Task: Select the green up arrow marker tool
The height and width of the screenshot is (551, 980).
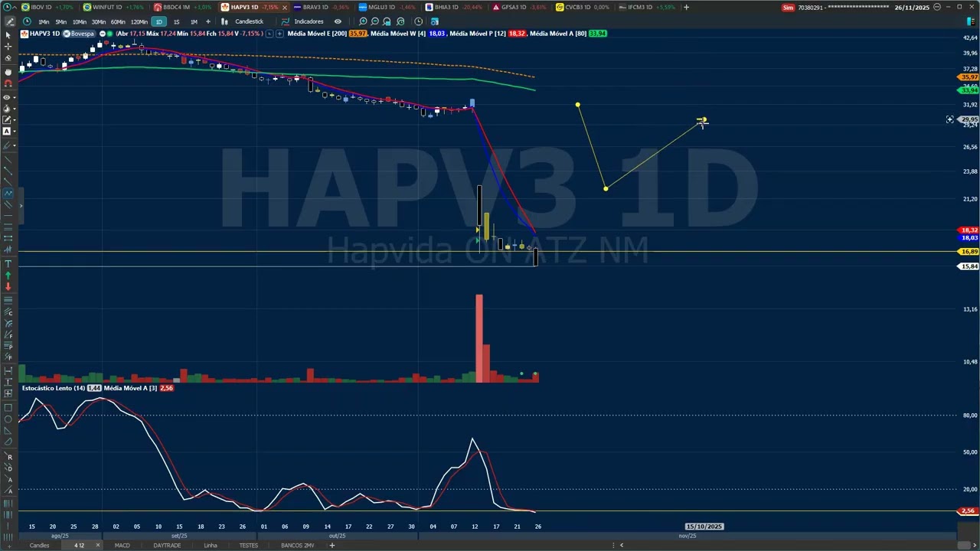Action: coord(8,275)
